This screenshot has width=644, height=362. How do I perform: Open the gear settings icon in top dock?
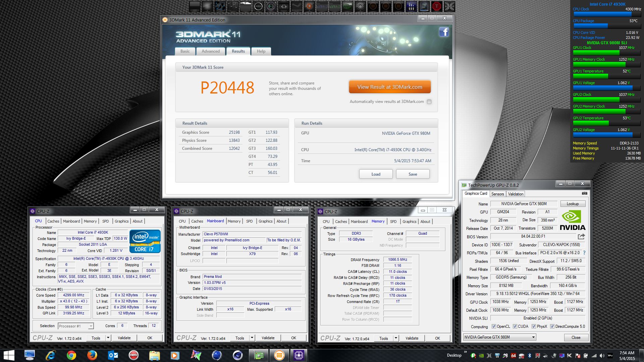click(360, 6)
